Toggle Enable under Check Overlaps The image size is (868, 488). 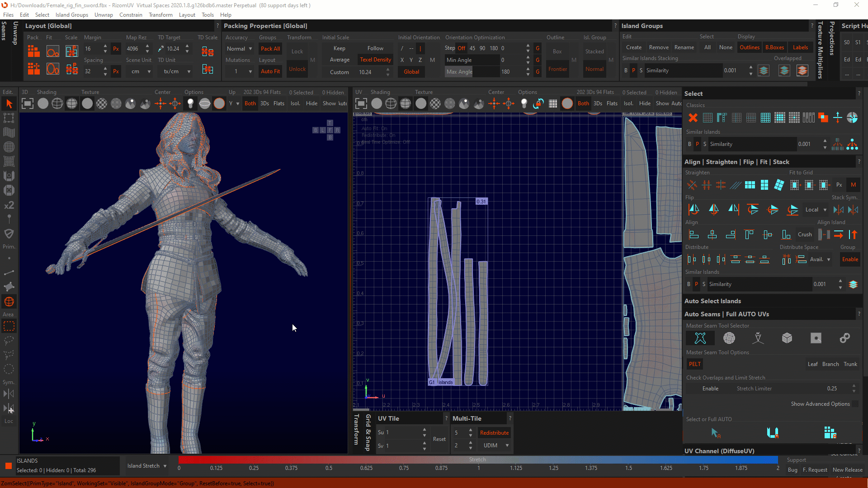coord(710,389)
